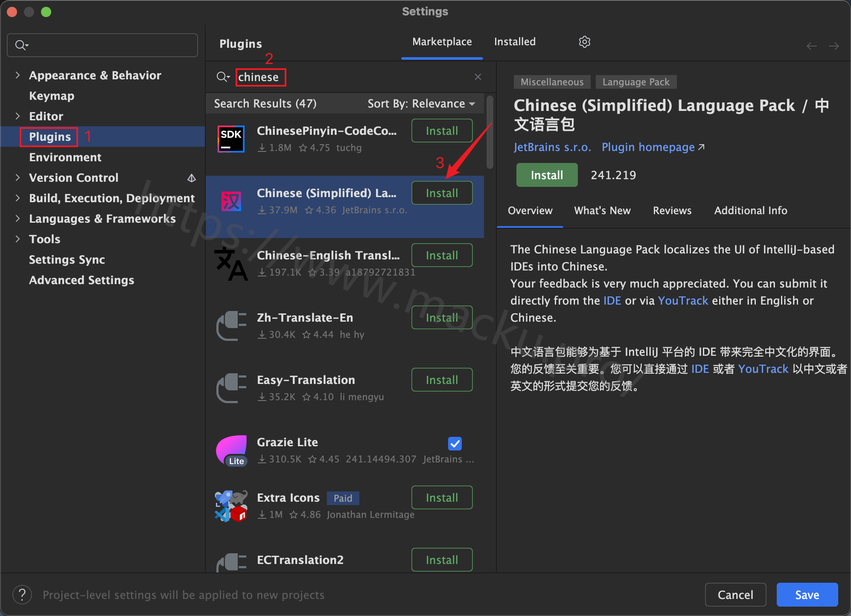Click the macOS green zoom window button
The width and height of the screenshot is (851, 616).
(x=46, y=12)
